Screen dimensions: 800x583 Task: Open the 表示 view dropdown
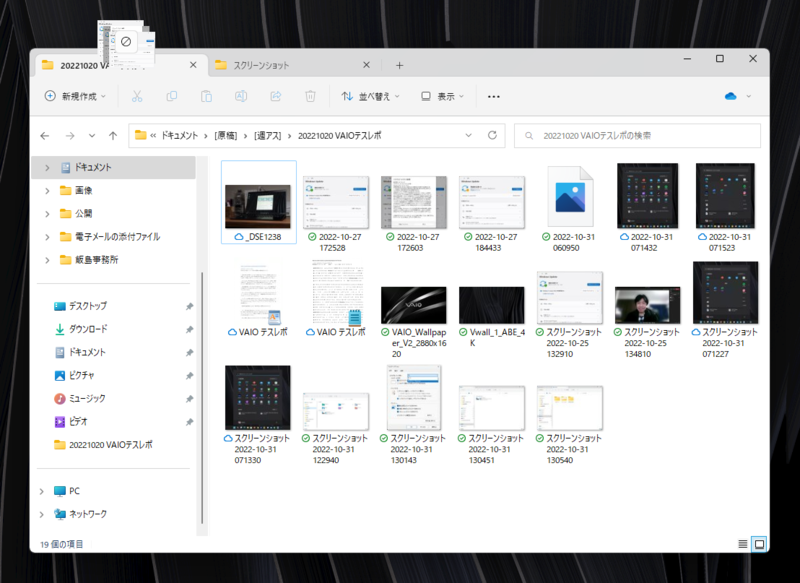[444, 96]
